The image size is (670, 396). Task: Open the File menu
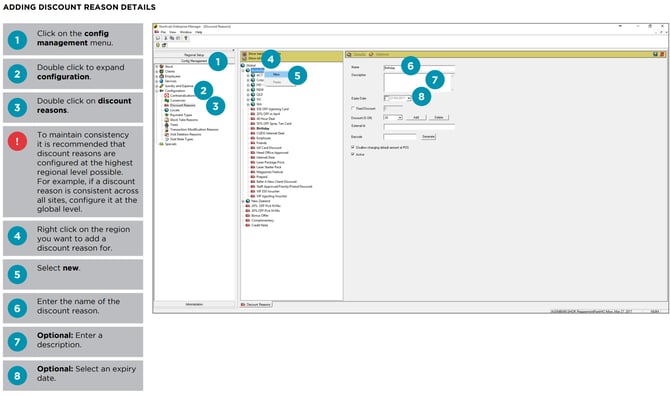click(163, 32)
